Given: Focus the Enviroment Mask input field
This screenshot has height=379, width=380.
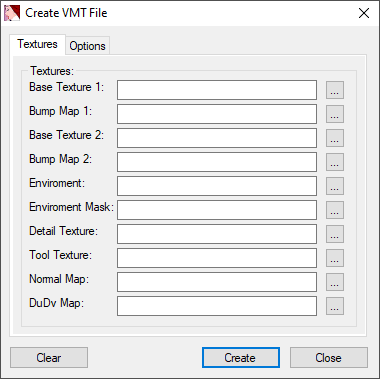Looking at the screenshot, I should (x=217, y=210).
